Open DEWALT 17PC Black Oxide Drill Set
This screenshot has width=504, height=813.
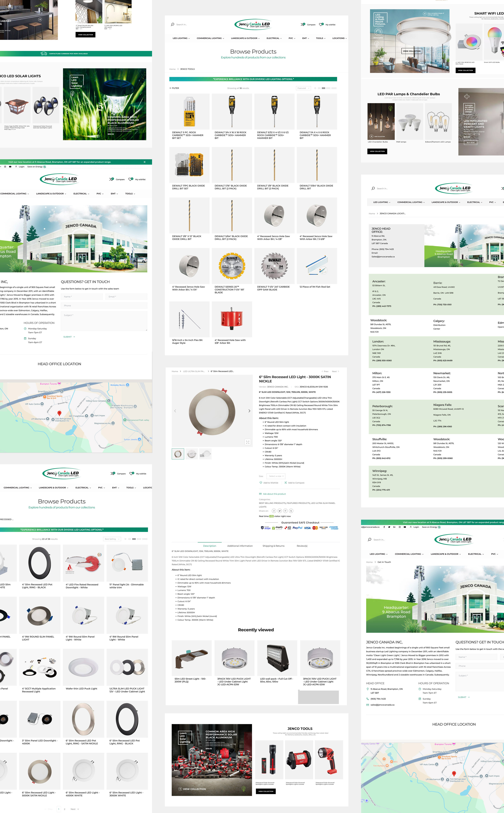(189, 165)
